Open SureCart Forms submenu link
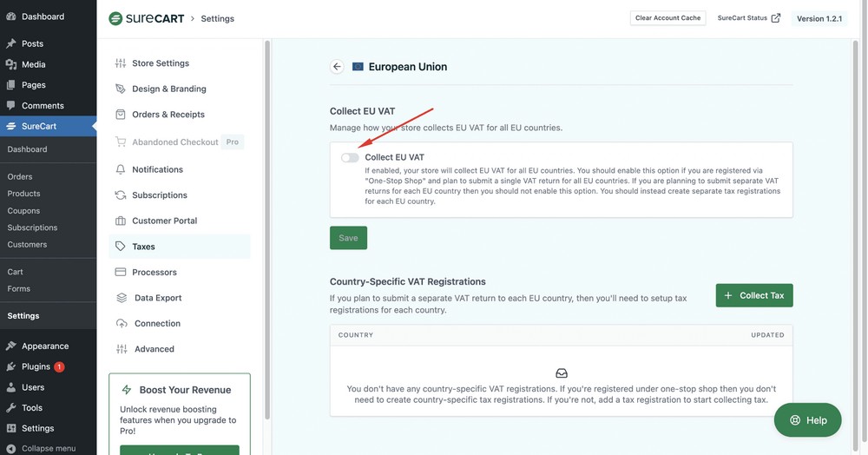The width and height of the screenshot is (868, 455). click(19, 288)
